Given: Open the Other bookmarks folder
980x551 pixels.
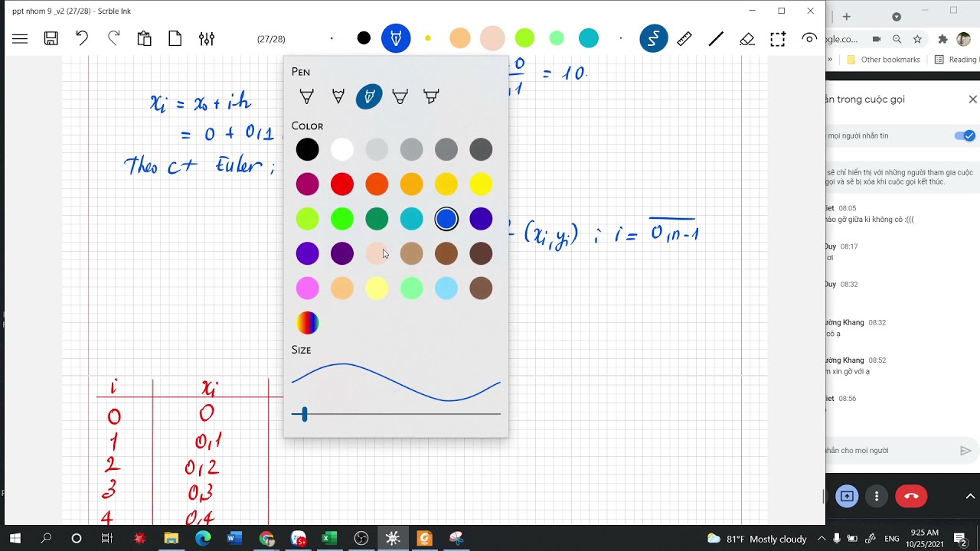Looking at the screenshot, I should pyautogui.click(x=884, y=60).
